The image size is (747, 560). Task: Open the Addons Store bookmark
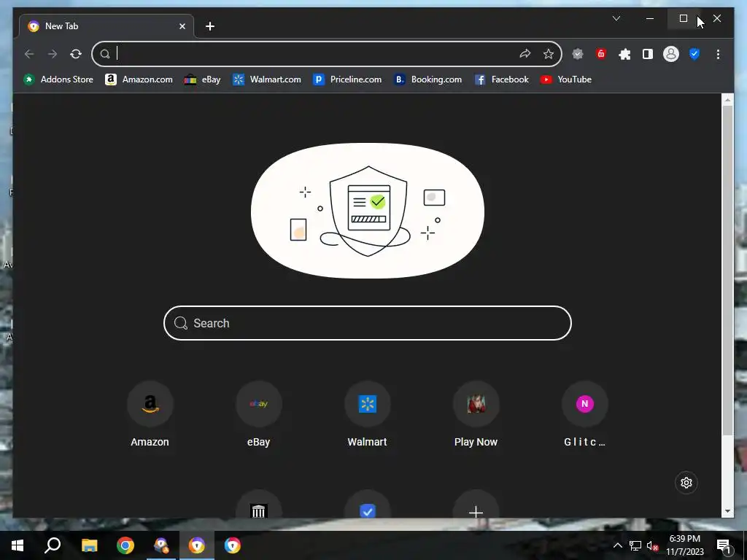pyautogui.click(x=58, y=79)
